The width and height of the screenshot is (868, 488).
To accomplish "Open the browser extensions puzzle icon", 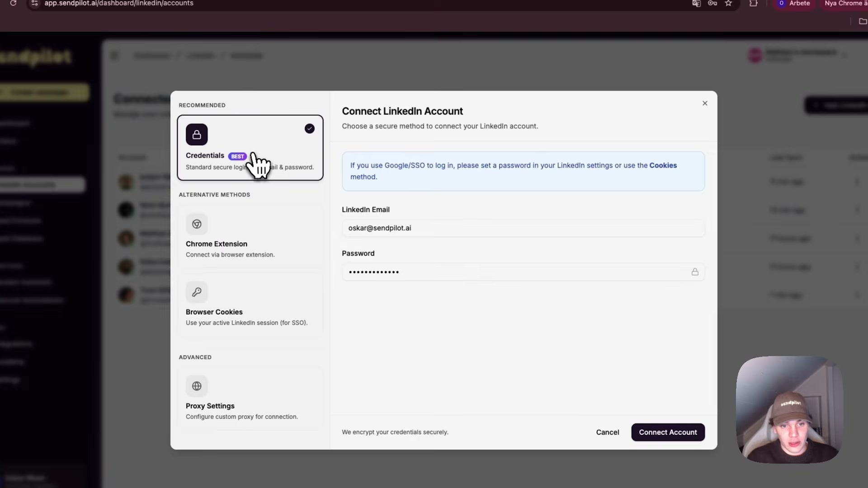I will tap(753, 3).
